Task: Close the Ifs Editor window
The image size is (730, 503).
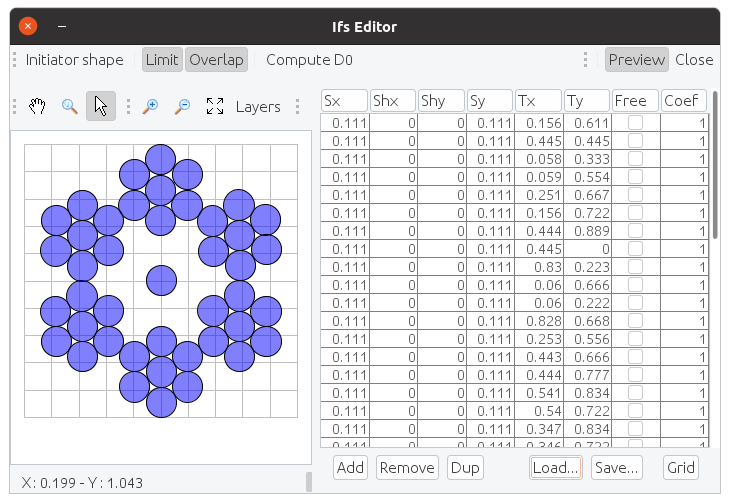Action: coord(28,26)
